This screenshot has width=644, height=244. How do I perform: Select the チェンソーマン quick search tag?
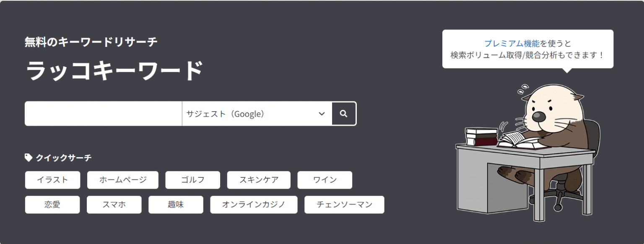[x=344, y=205]
